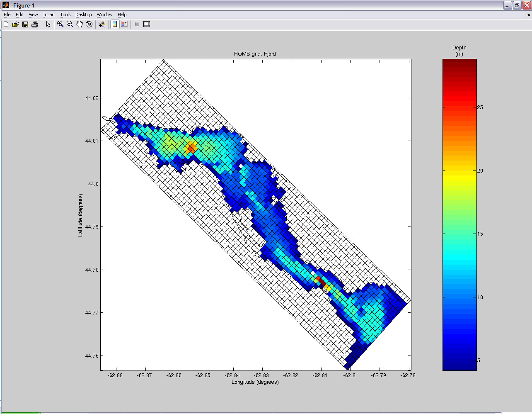
Task: Open the Tools menu
Action: tap(65, 15)
